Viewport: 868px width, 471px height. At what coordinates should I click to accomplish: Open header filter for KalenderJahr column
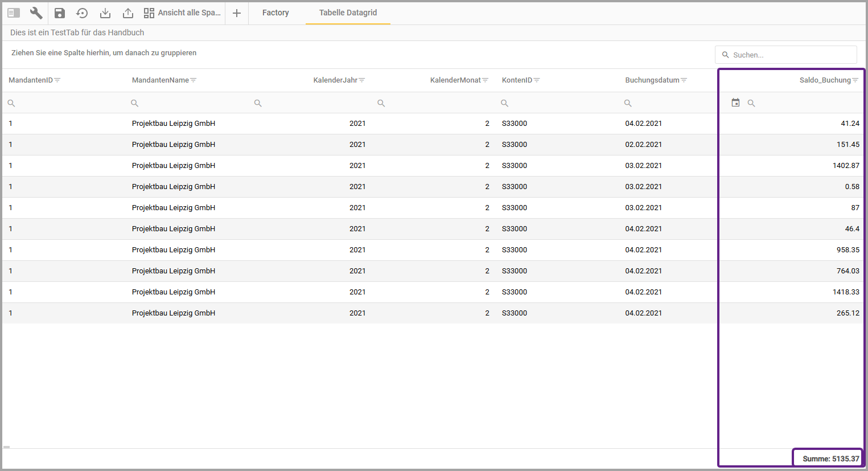(362, 80)
